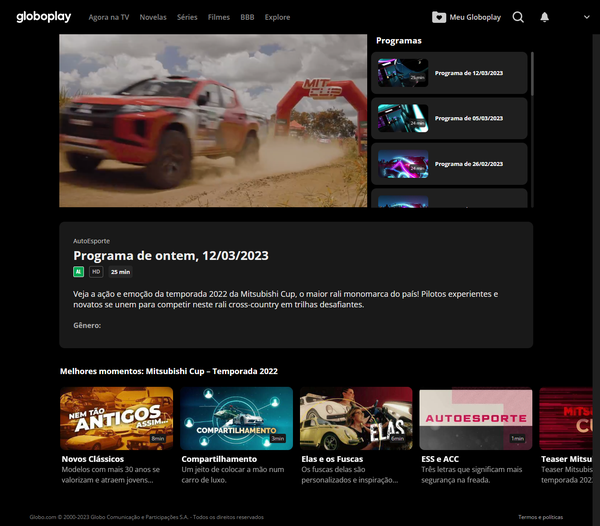The image size is (600, 526).
Task: Open Agora na TV menu
Action: point(108,17)
